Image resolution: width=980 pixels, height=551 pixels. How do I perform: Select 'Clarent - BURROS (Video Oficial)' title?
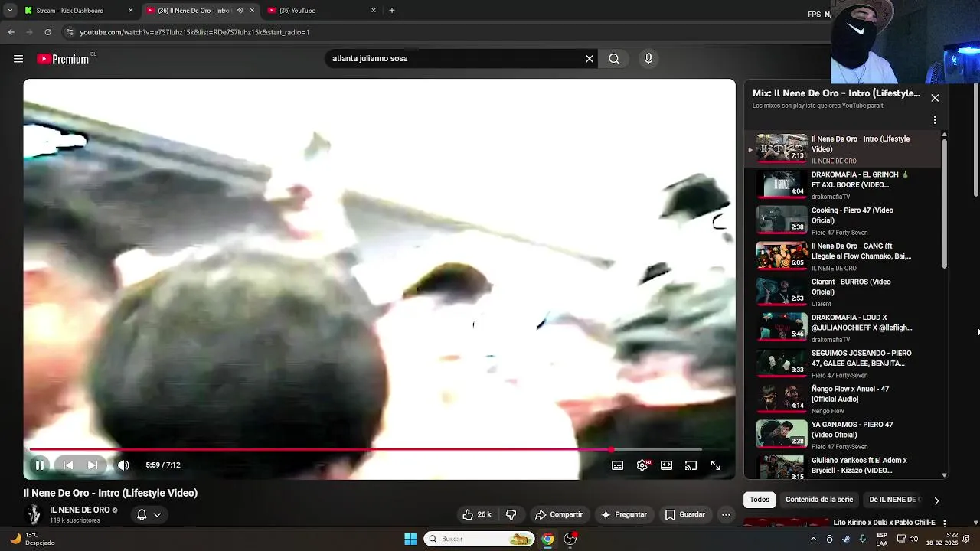[x=851, y=287]
